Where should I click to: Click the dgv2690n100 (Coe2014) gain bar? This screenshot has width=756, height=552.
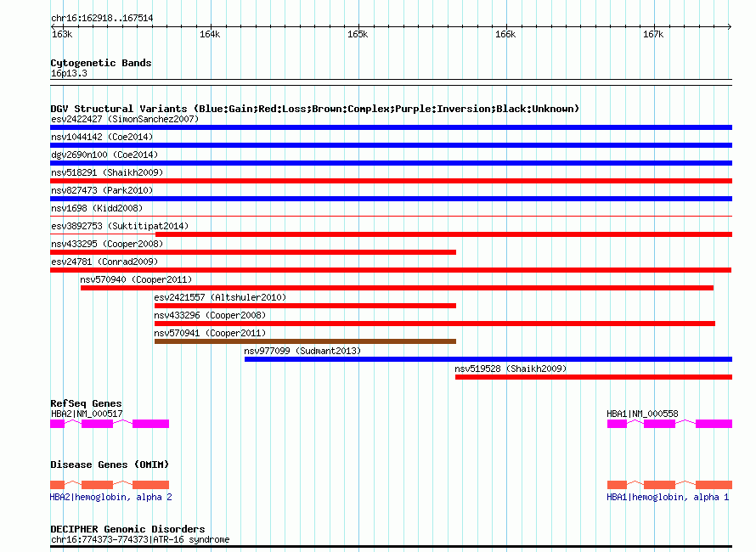tap(391, 163)
